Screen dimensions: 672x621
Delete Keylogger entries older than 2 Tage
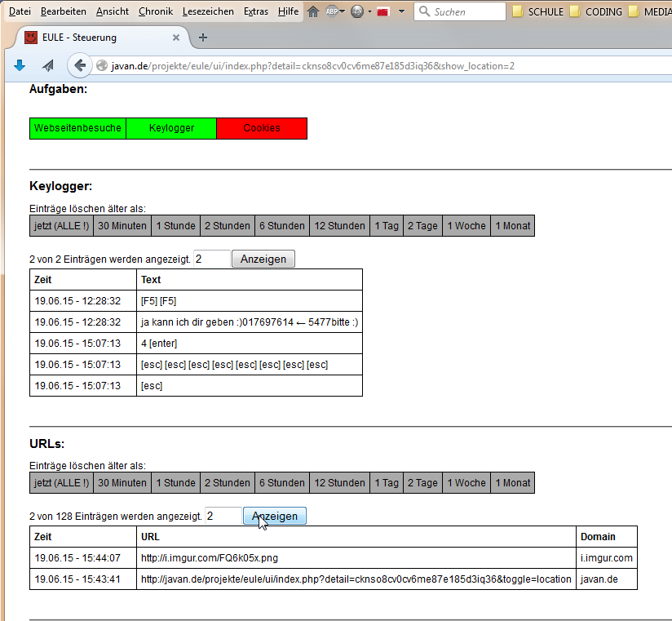pyautogui.click(x=422, y=225)
